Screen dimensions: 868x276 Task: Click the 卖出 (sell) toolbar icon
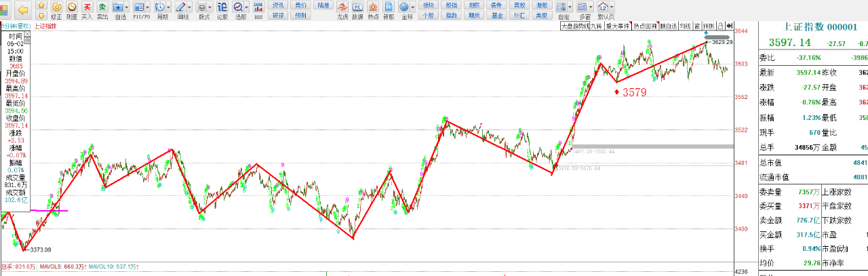[x=102, y=9]
